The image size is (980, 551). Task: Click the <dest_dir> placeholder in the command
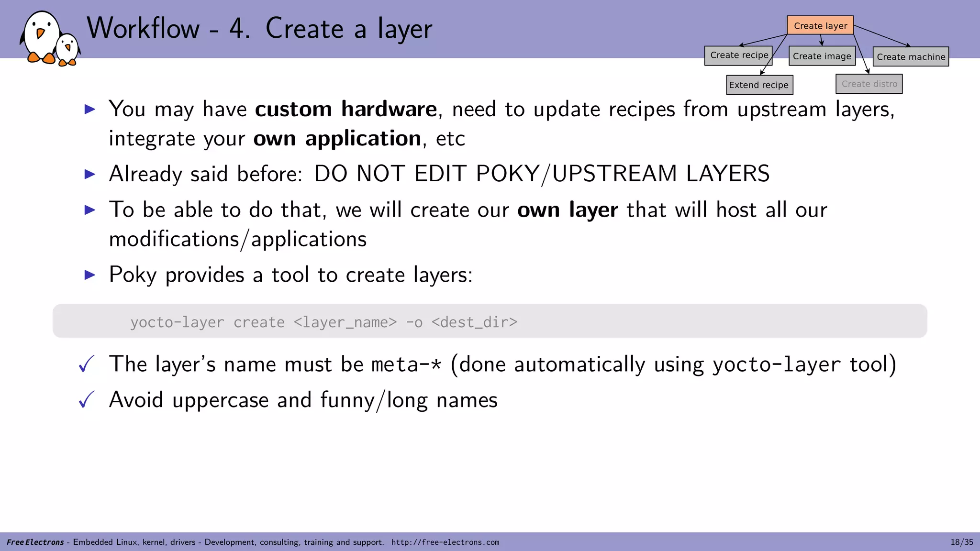point(474,322)
